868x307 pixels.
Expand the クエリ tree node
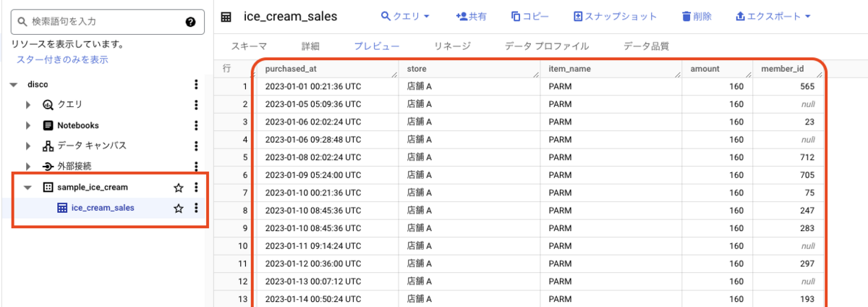click(28, 105)
